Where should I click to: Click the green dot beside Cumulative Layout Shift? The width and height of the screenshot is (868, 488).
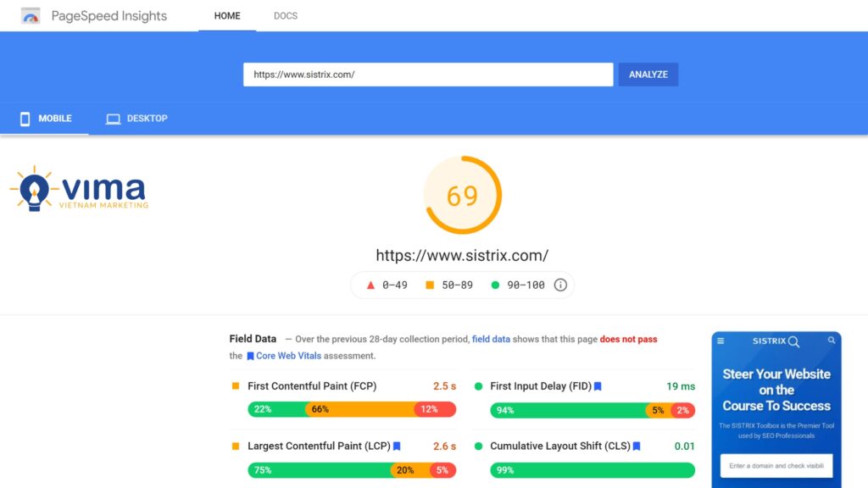[x=479, y=446]
